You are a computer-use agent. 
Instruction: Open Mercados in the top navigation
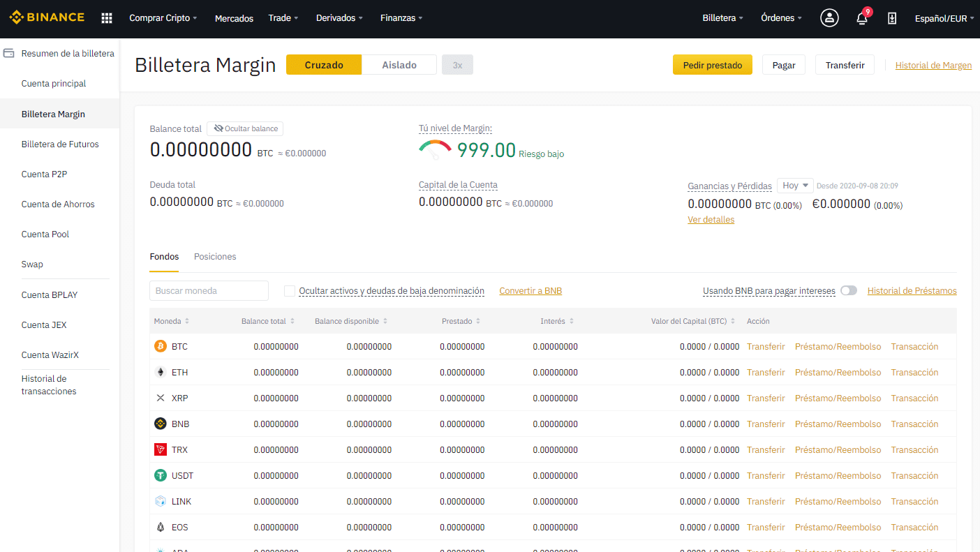pos(234,19)
